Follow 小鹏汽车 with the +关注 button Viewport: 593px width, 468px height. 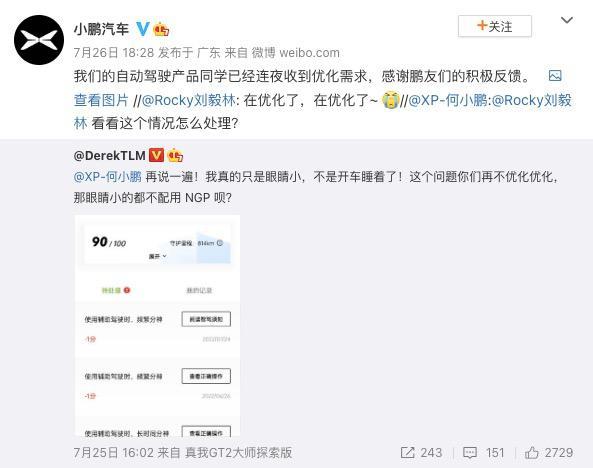[495, 26]
